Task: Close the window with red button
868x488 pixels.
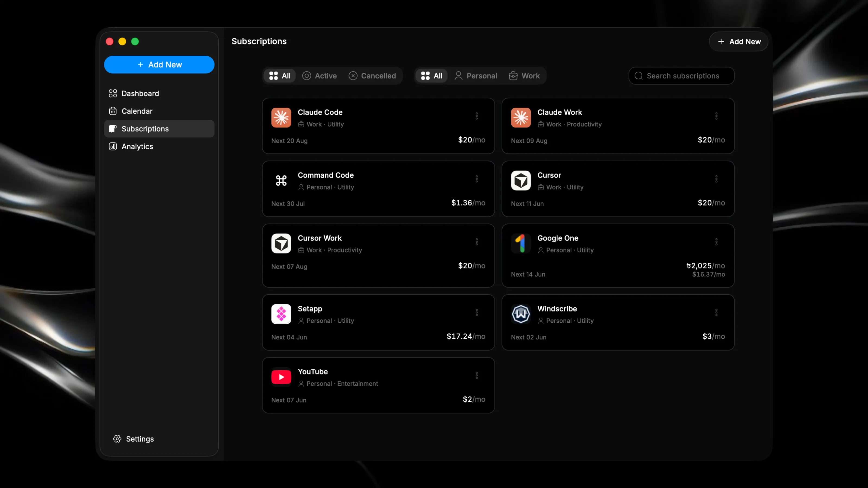Action: point(110,41)
